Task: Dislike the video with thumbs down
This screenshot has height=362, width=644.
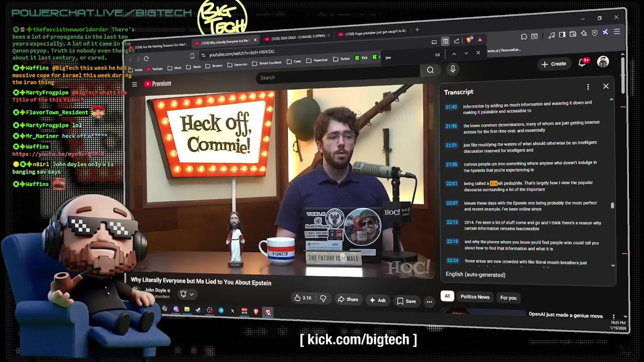Action: point(323,299)
